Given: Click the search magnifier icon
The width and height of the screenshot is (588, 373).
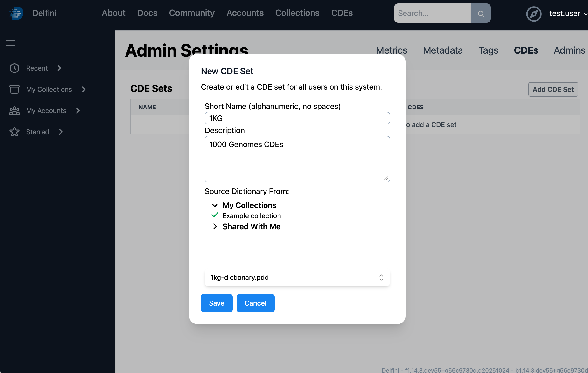Looking at the screenshot, I should click(481, 13).
